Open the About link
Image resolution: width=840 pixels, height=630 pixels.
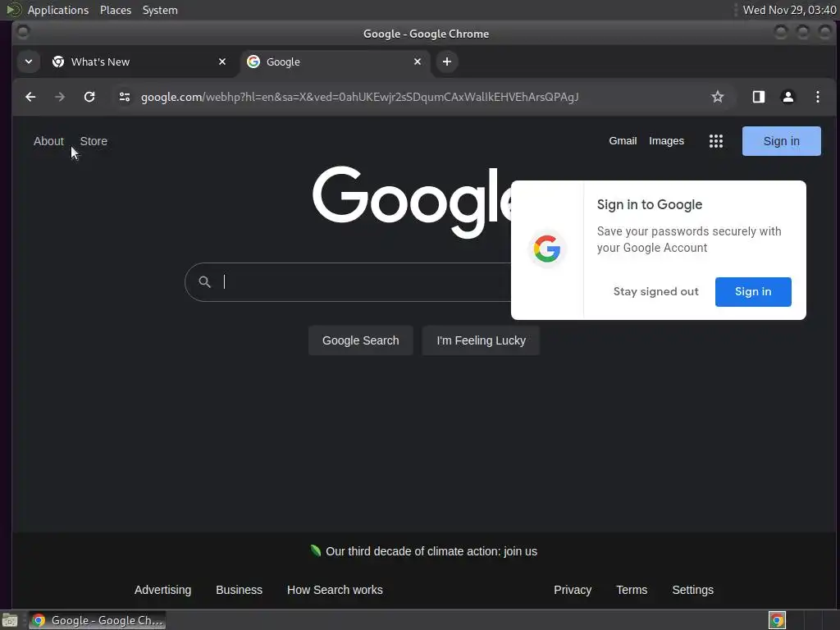pos(48,141)
